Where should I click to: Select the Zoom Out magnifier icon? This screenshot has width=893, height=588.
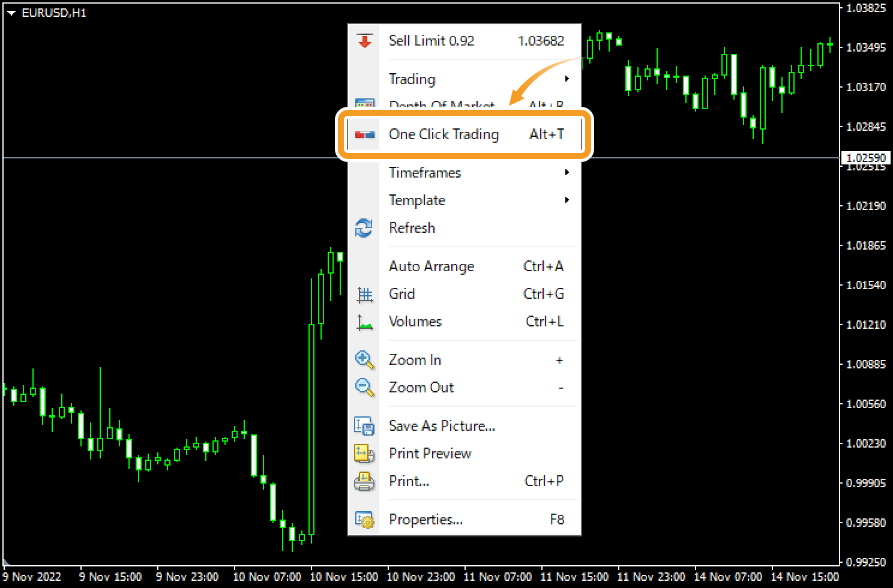[365, 387]
